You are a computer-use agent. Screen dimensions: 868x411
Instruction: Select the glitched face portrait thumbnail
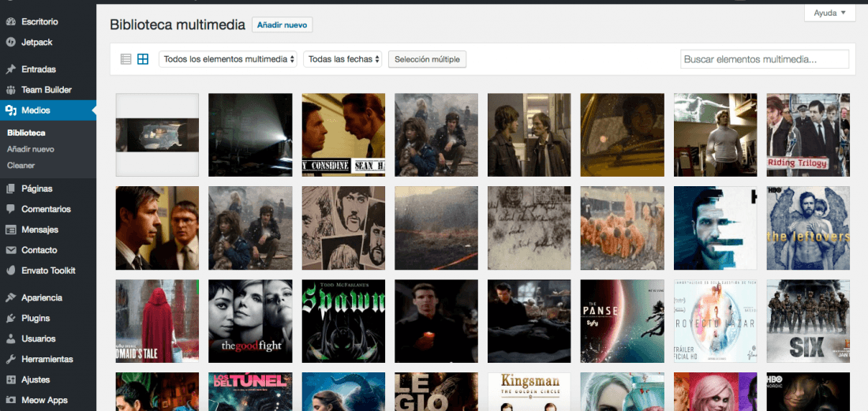[715, 228]
